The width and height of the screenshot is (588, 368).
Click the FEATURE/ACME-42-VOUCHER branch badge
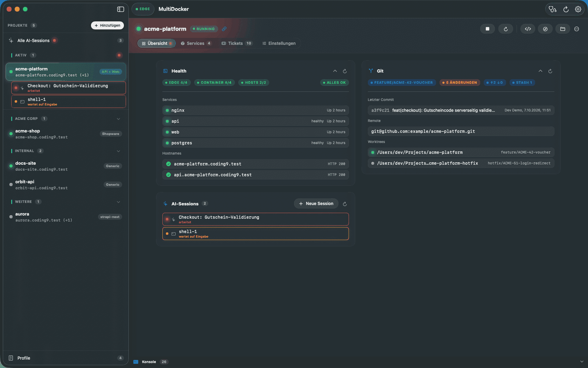click(401, 83)
